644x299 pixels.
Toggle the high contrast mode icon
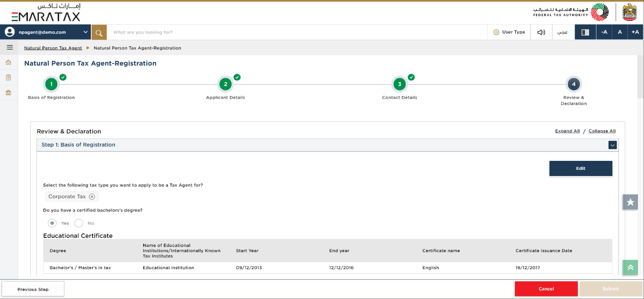[585, 32]
